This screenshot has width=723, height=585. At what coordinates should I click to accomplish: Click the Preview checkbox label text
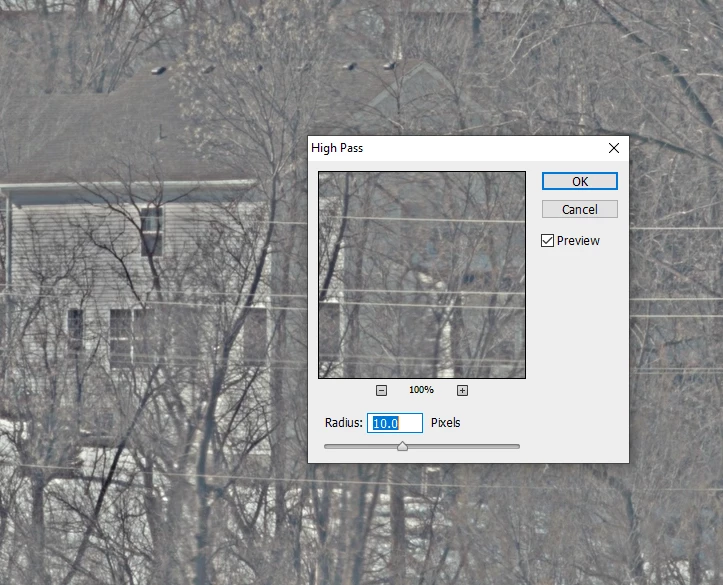[578, 241]
